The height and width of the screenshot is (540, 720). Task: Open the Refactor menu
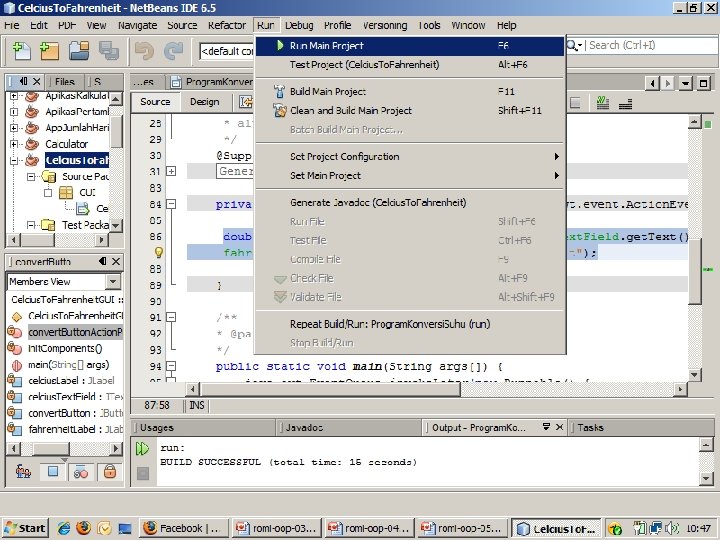[x=227, y=25]
